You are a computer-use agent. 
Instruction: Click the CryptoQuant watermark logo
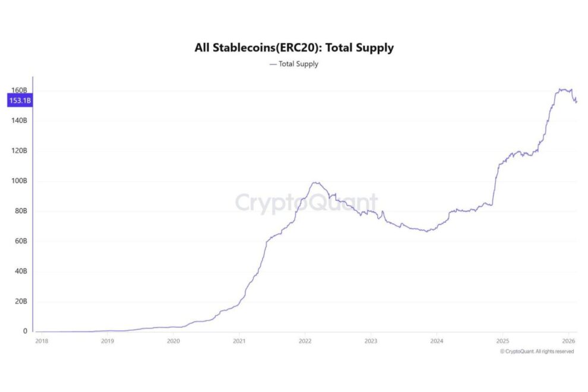click(x=306, y=203)
